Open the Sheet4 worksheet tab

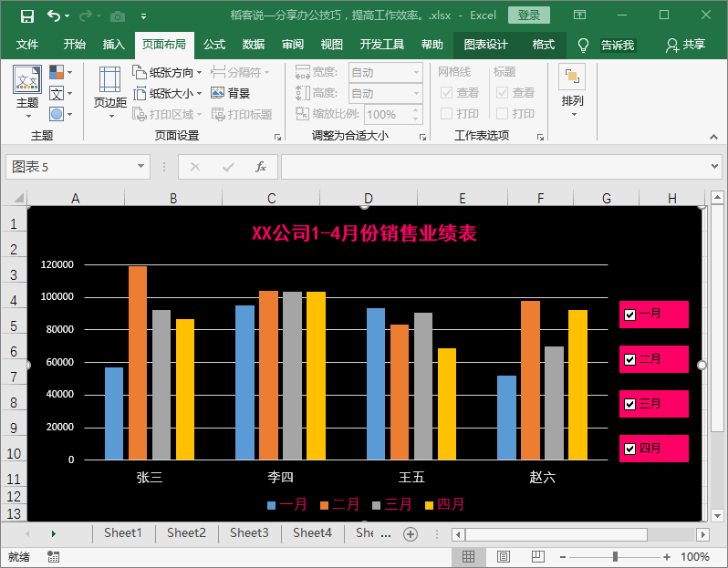[x=312, y=533]
